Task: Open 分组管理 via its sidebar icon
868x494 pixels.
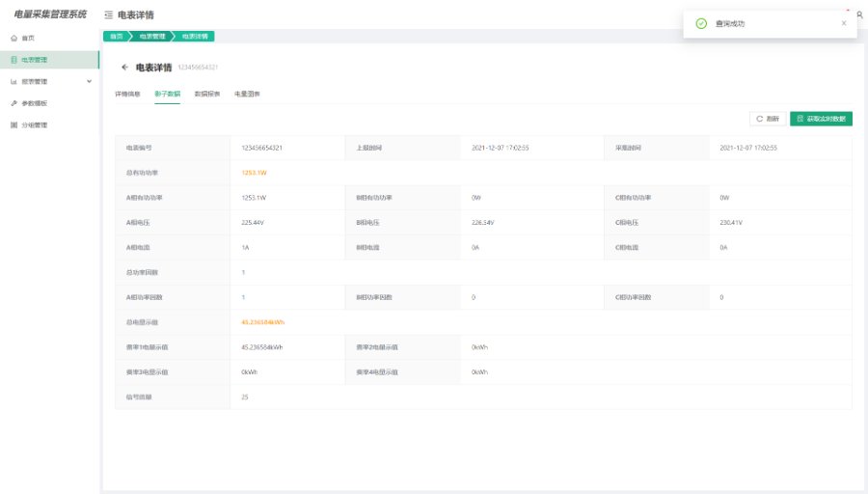Action: [x=14, y=124]
